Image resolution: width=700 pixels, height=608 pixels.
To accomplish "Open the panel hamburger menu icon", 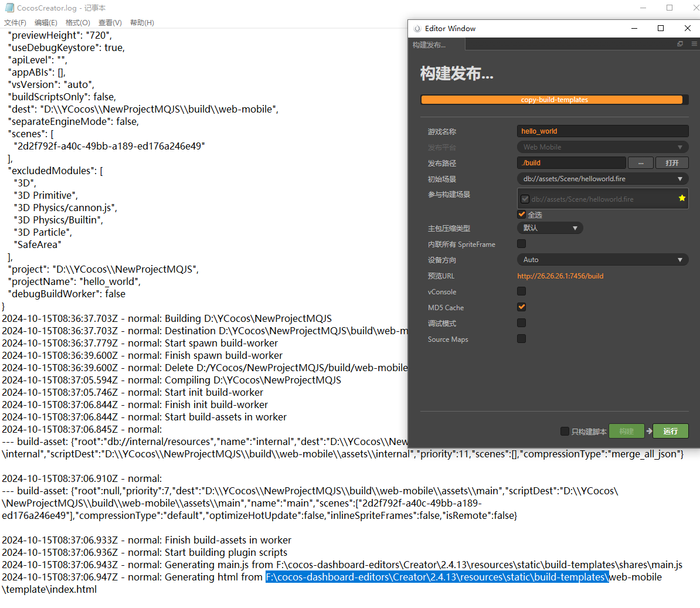I will (x=694, y=44).
